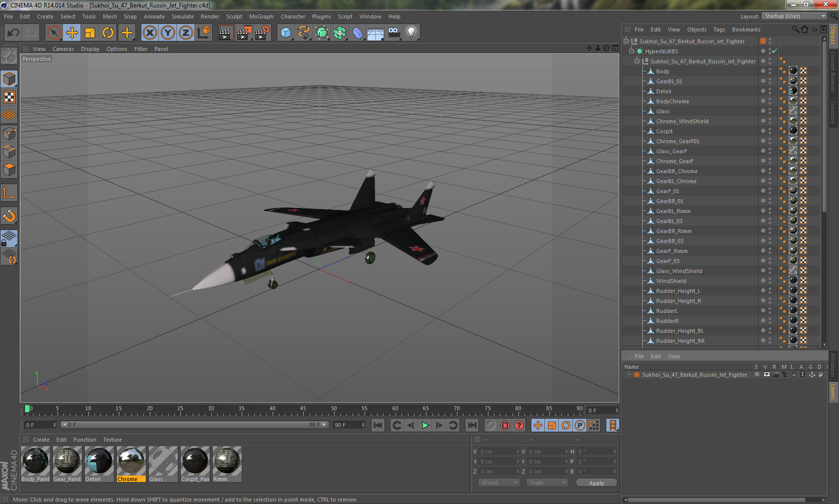Toggle layer View visibility icon

tap(767, 375)
